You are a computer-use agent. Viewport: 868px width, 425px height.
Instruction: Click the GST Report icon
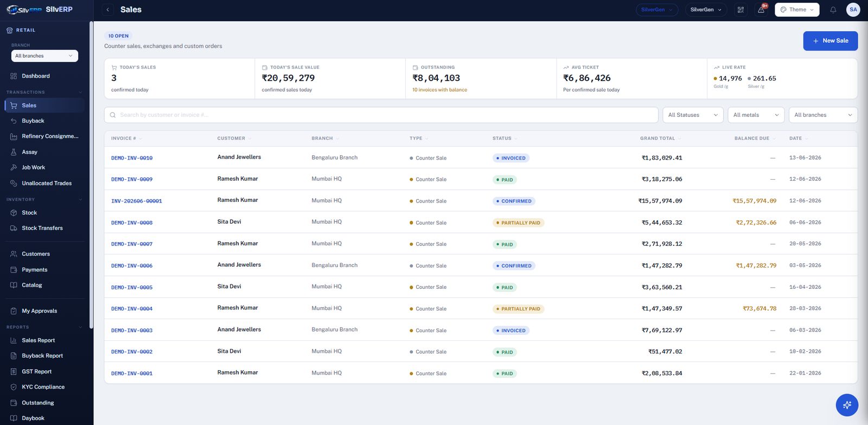coord(14,372)
